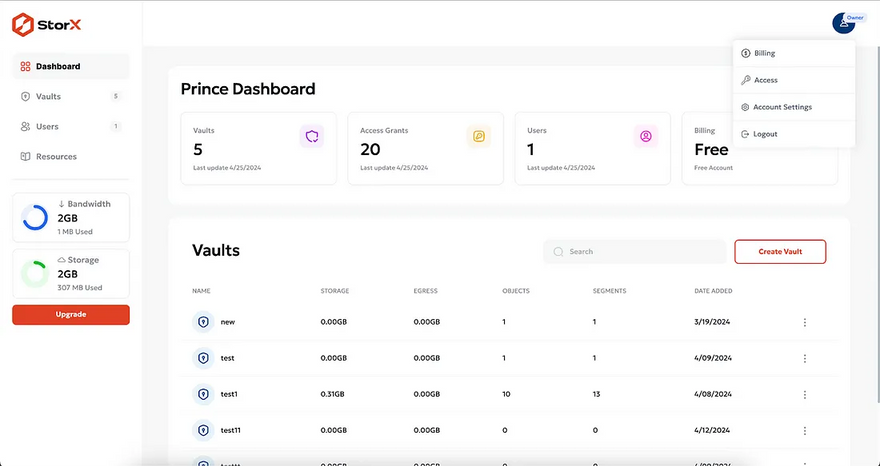Open three-dot menu for vault 'test11'
Viewport: 880px width, 466px height.
click(x=805, y=430)
